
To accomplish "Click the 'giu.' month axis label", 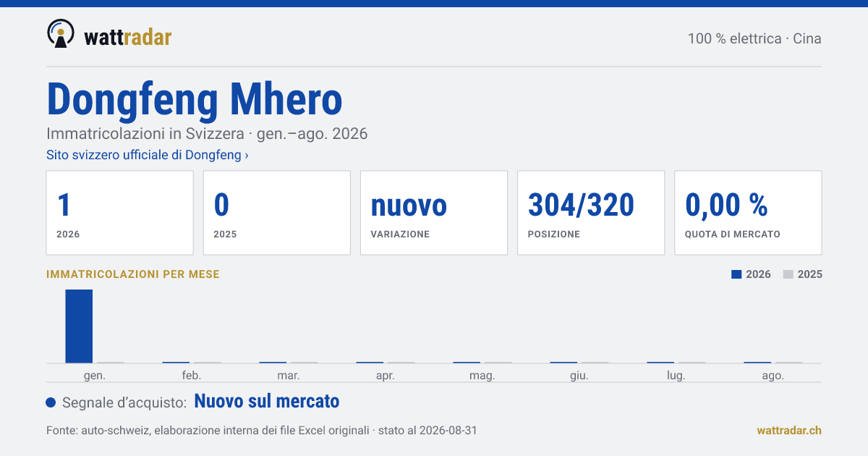I will [579, 376].
